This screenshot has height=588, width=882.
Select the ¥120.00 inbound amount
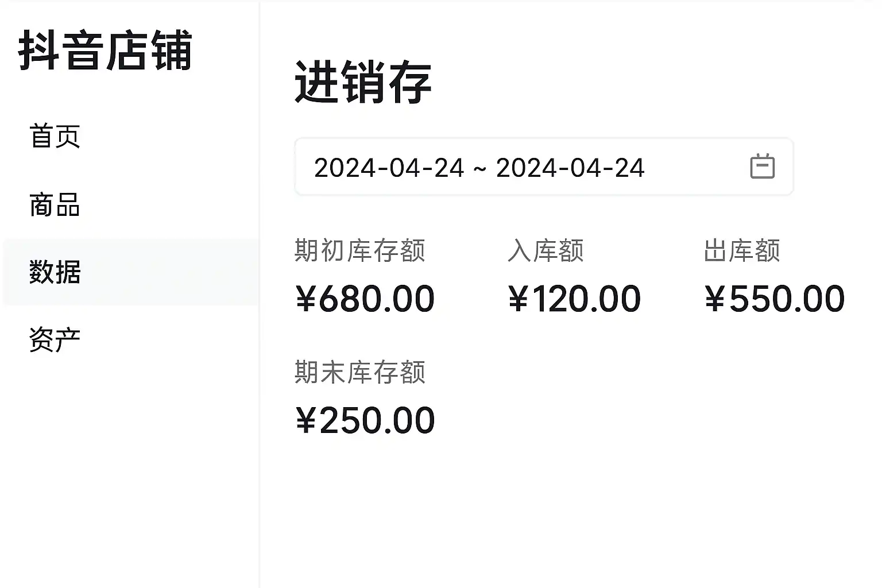pyautogui.click(x=574, y=299)
